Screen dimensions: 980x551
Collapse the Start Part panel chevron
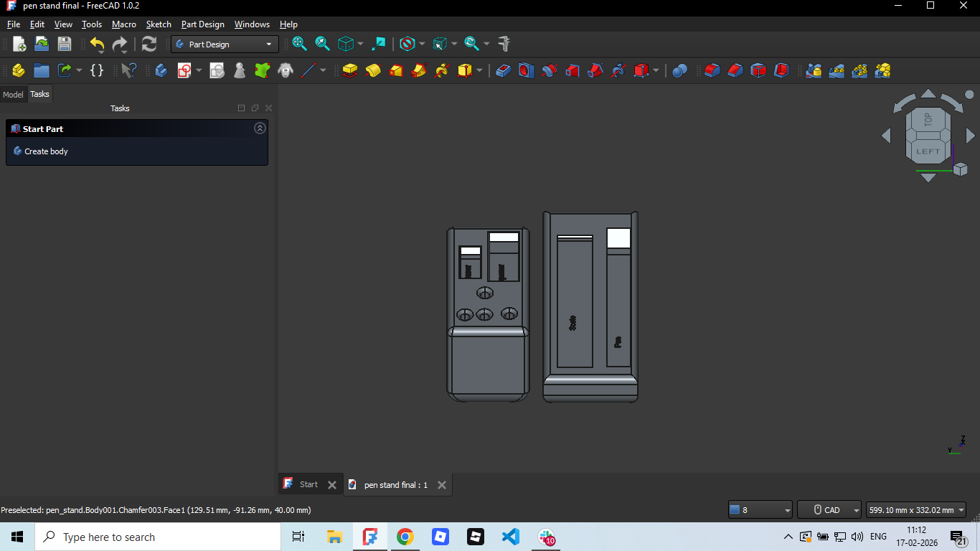pyautogui.click(x=260, y=128)
